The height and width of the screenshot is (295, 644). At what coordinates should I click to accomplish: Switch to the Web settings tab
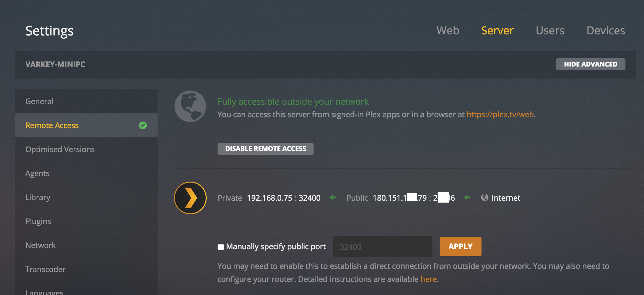(x=448, y=31)
